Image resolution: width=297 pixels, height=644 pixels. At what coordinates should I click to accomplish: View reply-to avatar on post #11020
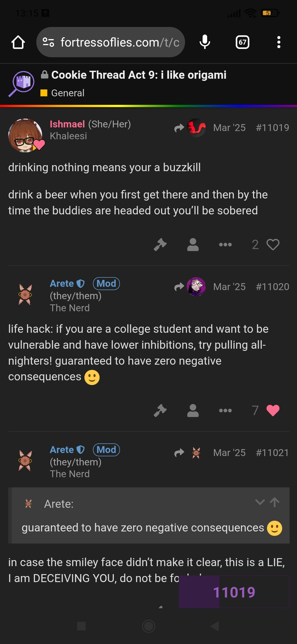pyautogui.click(x=196, y=286)
